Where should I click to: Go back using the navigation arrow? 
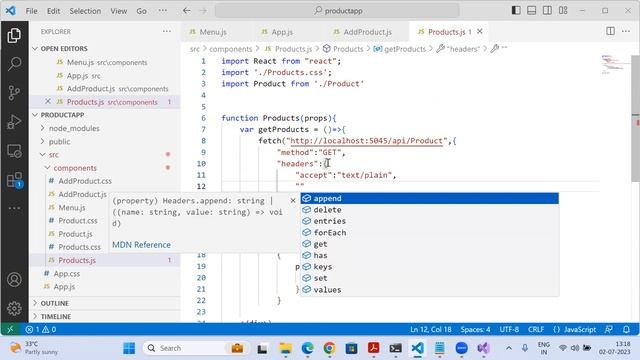(x=187, y=11)
